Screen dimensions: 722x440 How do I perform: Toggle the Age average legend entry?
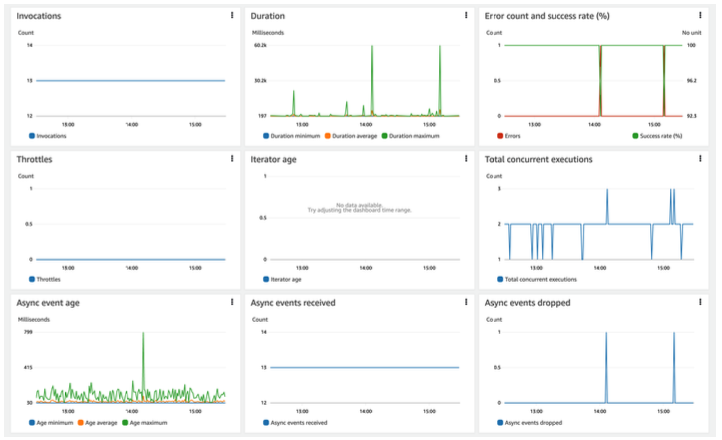(98, 423)
